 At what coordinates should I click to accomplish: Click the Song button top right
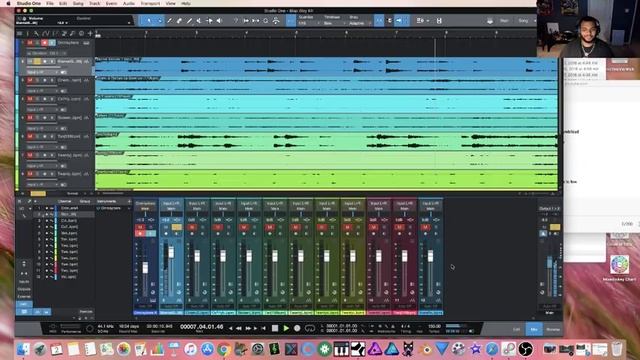pos(523,21)
